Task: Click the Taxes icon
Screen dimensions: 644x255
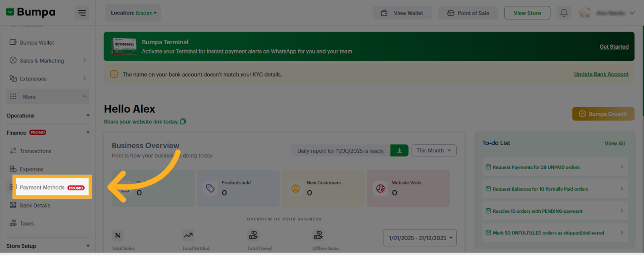Action: click(13, 223)
